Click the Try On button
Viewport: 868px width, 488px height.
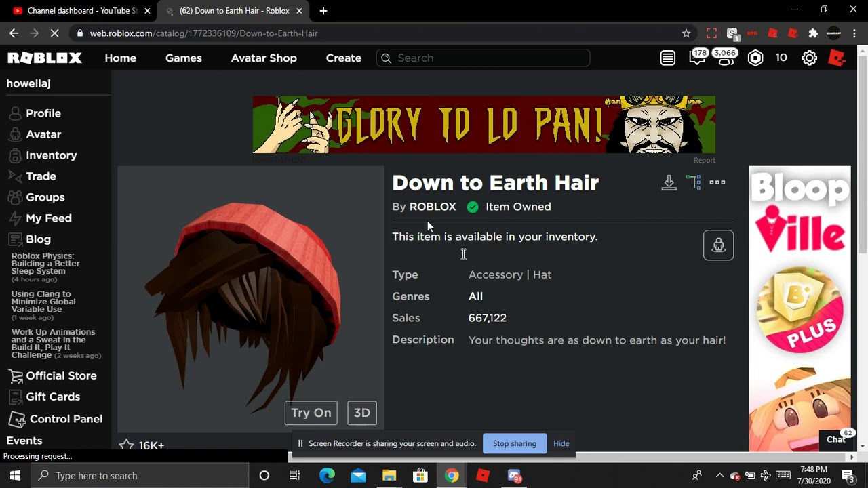[x=311, y=413]
